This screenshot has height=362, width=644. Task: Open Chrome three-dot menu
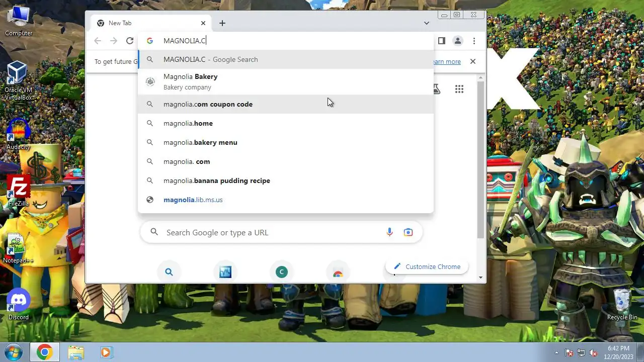[x=474, y=41]
